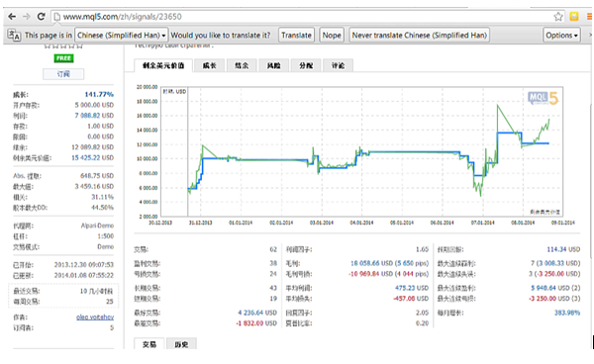Reload the page with the refresh icon
Viewport: 594px width, 364px height.
click(41, 17)
